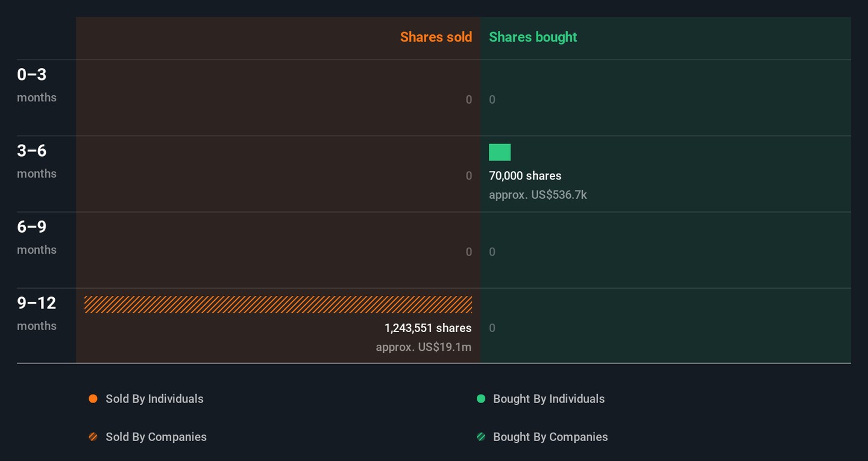
Task: Select the 9–12 months row label
Action: pyautogui.click(x=36, y=313)
